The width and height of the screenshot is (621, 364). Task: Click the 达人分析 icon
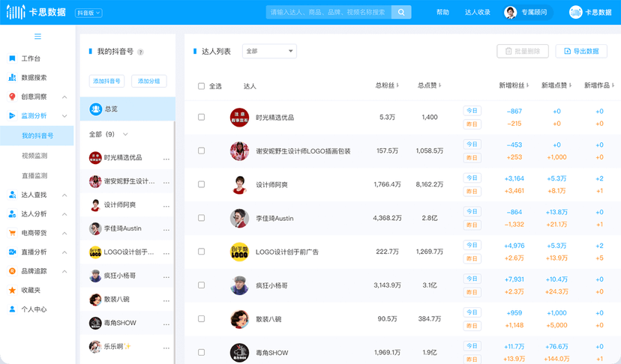pyautogui.click(x=12, y=213)
